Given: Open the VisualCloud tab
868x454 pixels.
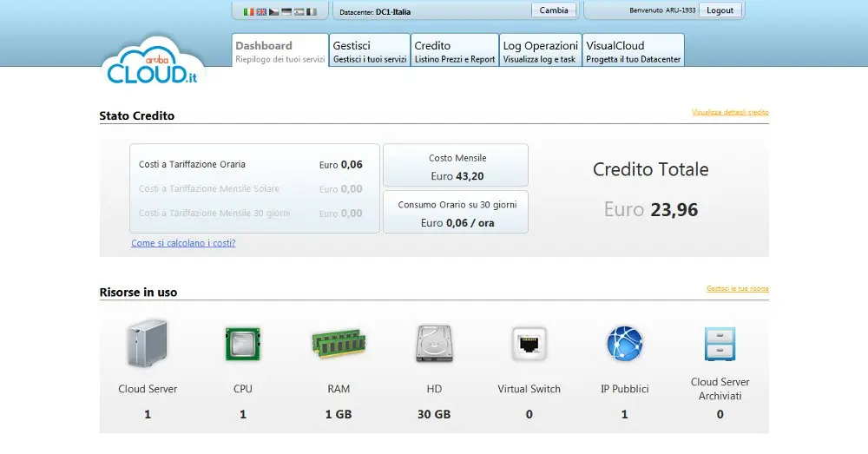Looking at the screenshot, I should (x=634, y=50).
